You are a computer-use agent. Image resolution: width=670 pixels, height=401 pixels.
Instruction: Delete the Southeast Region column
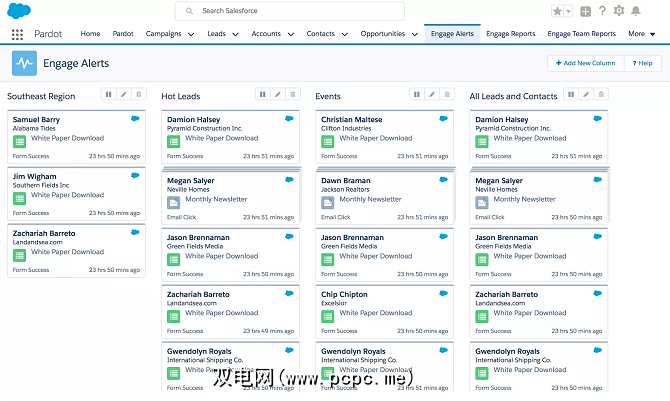[138, 94]
